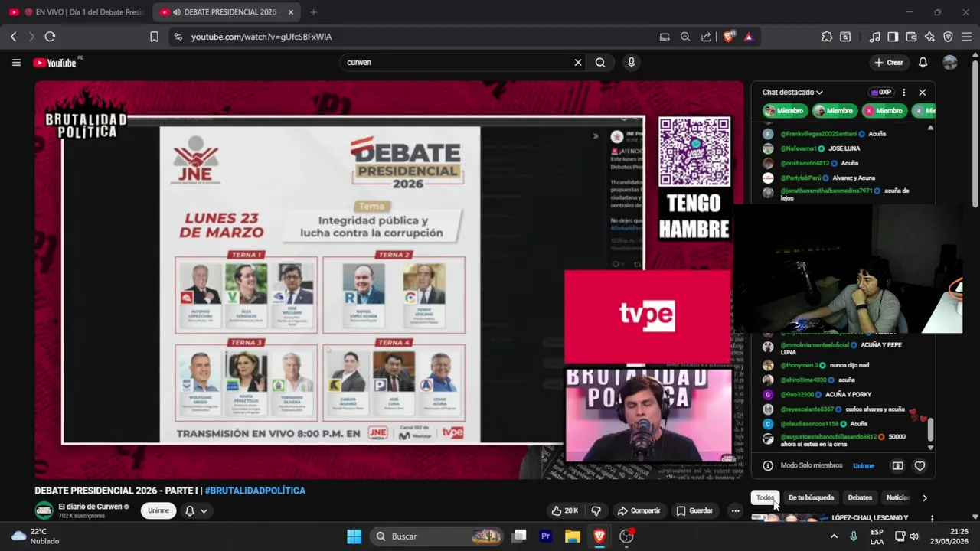980x551 pixels.
Task: Open Brave Rewards triangle icon
Action: (x=749, y=37)
